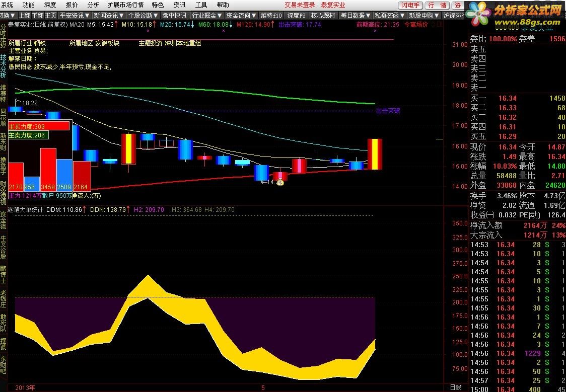Open 深度F9 from the toolbar

pyautogui.click(x=297, y=16)
